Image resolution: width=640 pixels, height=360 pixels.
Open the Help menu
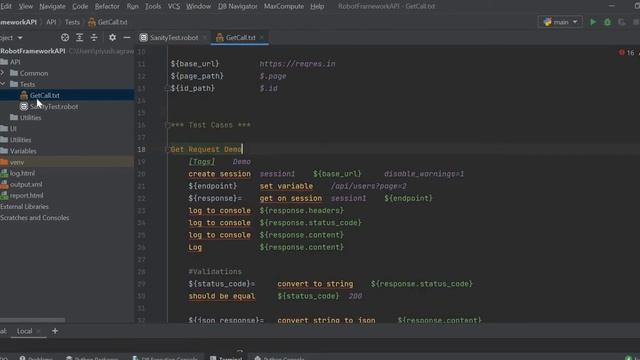tap(317, 6)
